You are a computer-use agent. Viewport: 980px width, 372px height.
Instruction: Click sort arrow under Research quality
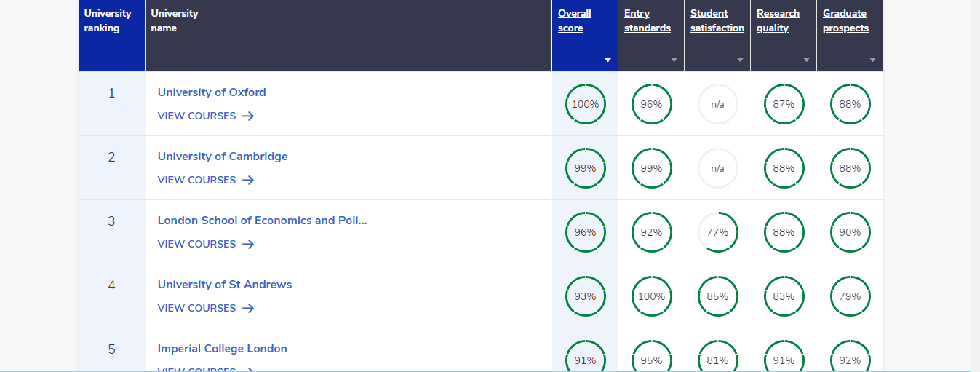click(806, 60)
